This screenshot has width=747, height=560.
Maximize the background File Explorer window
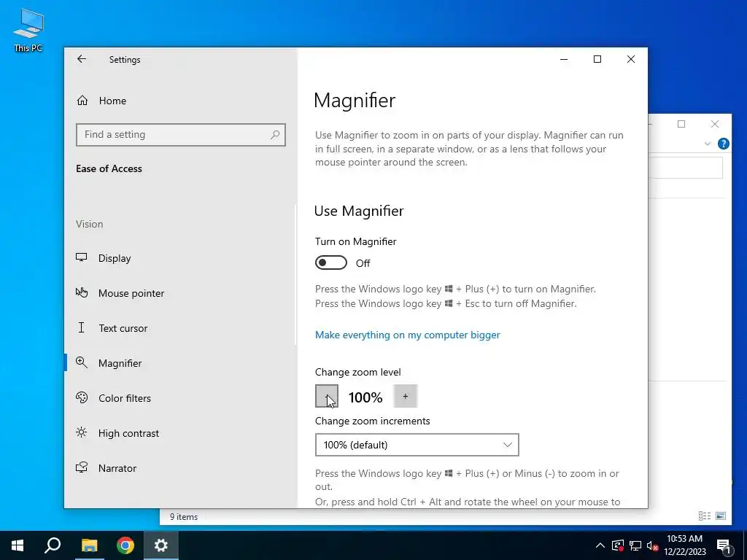(x=681, y=124)
